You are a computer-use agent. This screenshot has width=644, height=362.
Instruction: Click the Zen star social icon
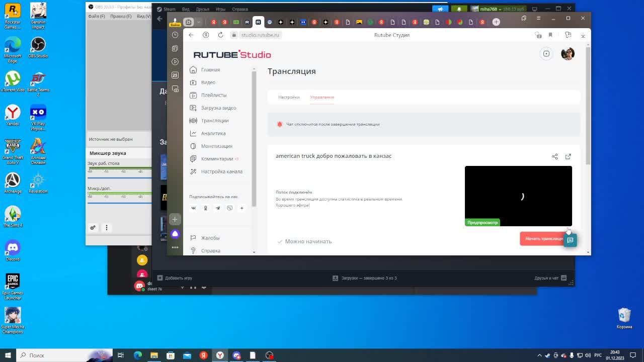click(x=242, y=208)
